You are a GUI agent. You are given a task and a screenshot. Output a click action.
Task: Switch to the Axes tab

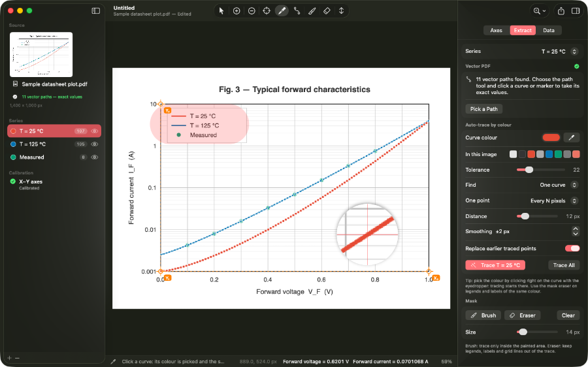(x=496, y=30)
